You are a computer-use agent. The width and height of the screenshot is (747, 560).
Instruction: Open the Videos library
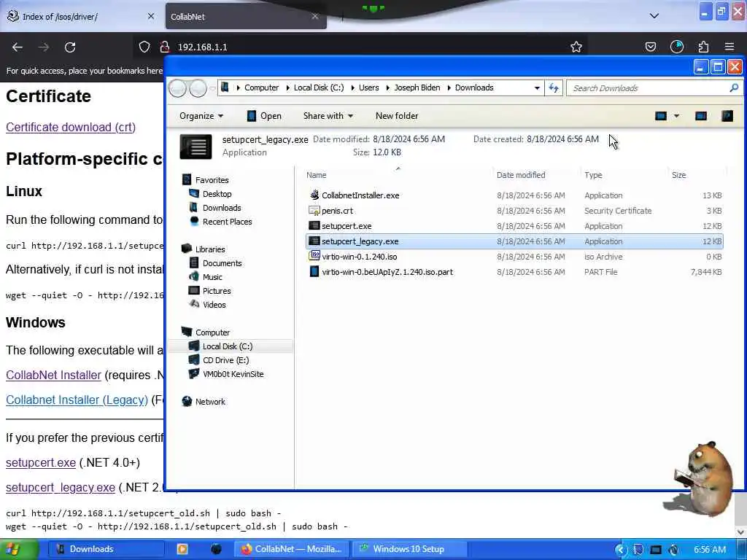pos(214,304)
